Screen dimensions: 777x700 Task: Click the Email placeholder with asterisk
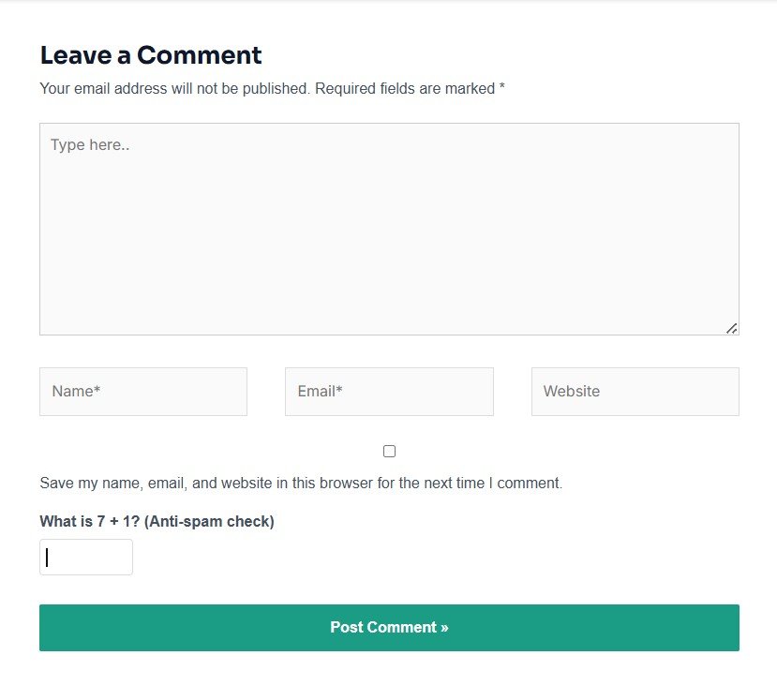tap(319, 391)
